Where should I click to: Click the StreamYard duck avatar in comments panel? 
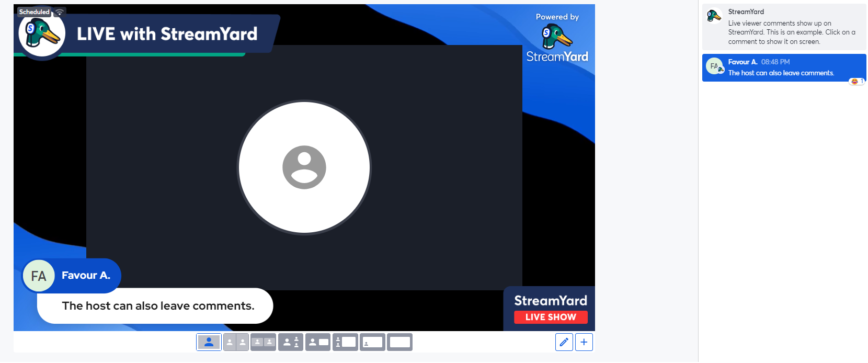(714, 16)
